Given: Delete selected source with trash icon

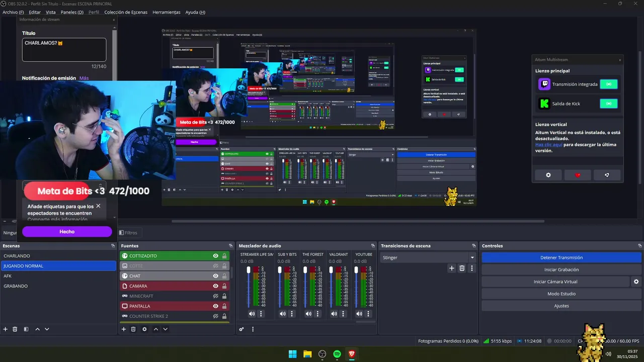Looking at the screenshot, I should point(133,329).
